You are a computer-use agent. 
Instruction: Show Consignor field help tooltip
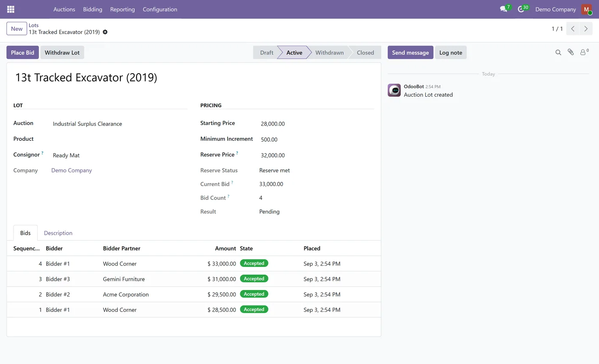(x=42, y=153)
